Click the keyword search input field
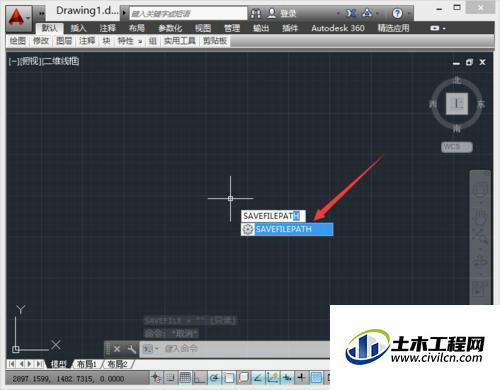 click(188, 14)
